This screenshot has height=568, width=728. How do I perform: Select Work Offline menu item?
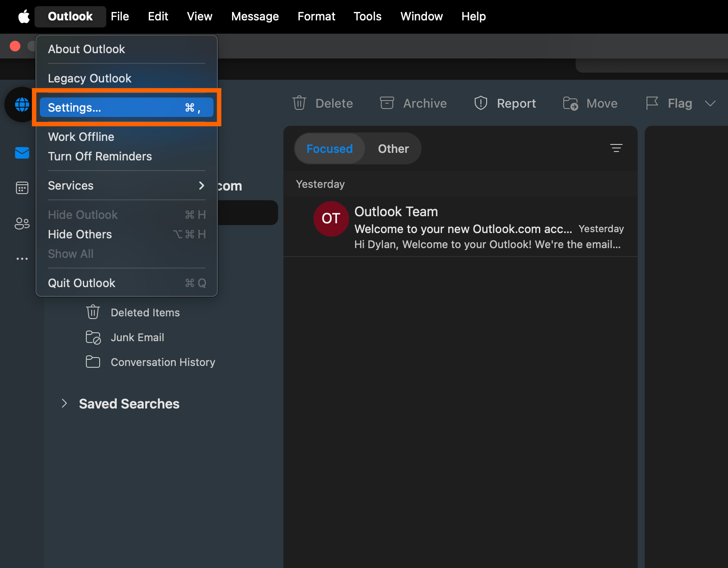click(x=126, y=137)
